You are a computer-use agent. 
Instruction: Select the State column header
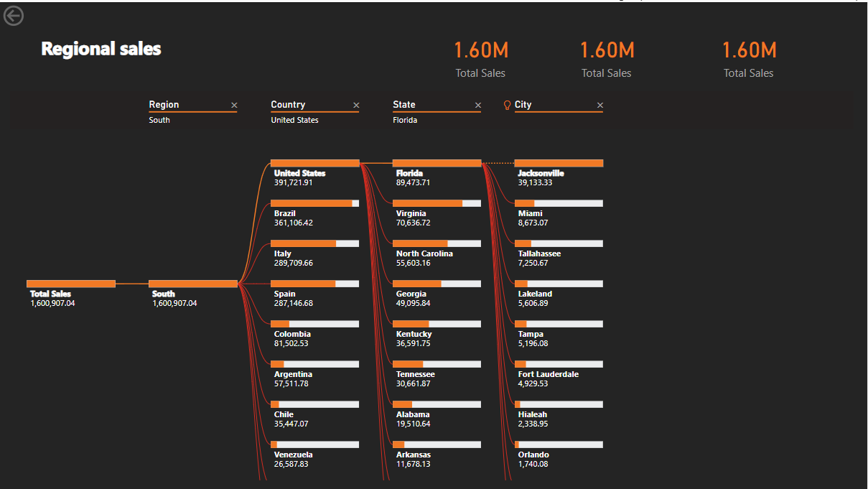tap(404, 105)
